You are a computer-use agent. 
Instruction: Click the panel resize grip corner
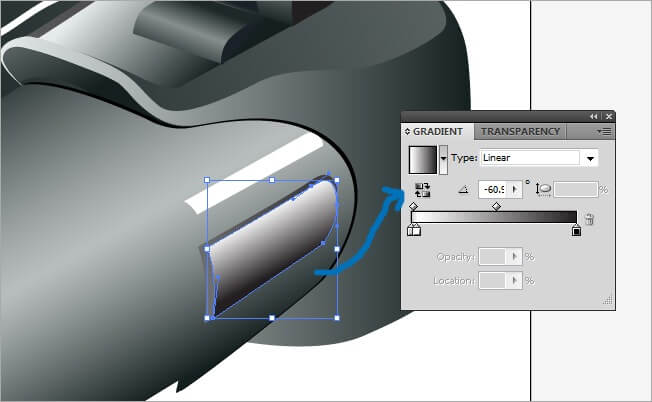[608, 300]
